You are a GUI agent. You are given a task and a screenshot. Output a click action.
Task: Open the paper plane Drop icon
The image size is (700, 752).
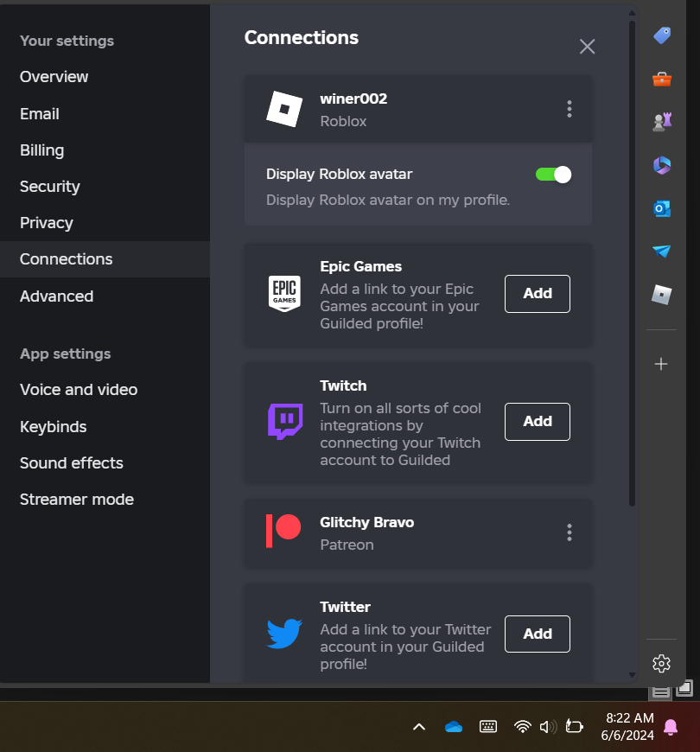[x=662, y=252]
